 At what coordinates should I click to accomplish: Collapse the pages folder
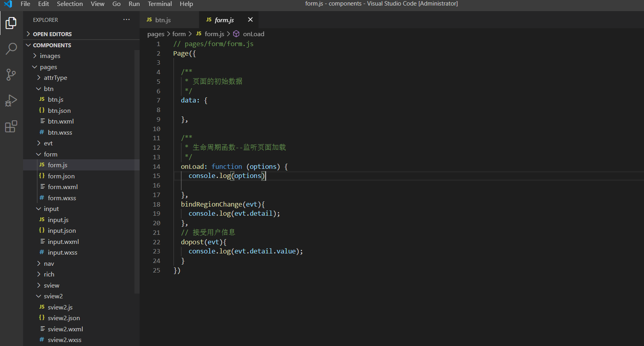[80, 67]
